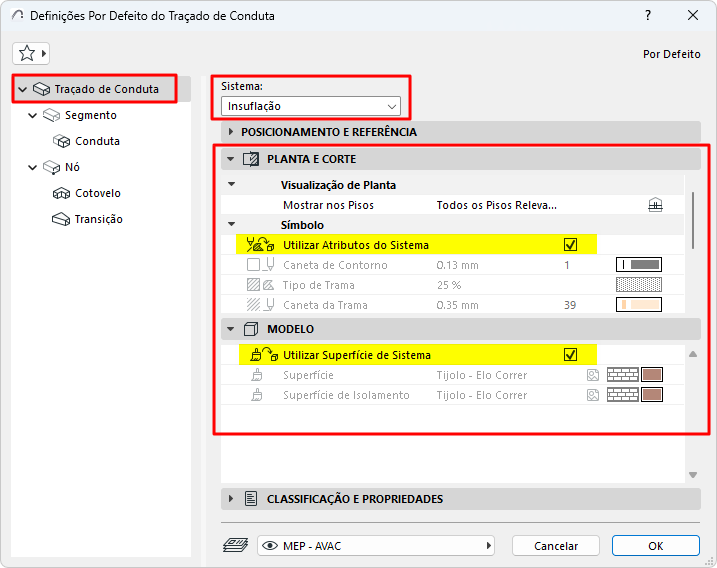Toggle the Caneta de Contorno checkbox
717x568 pixels.
point(253,264)
